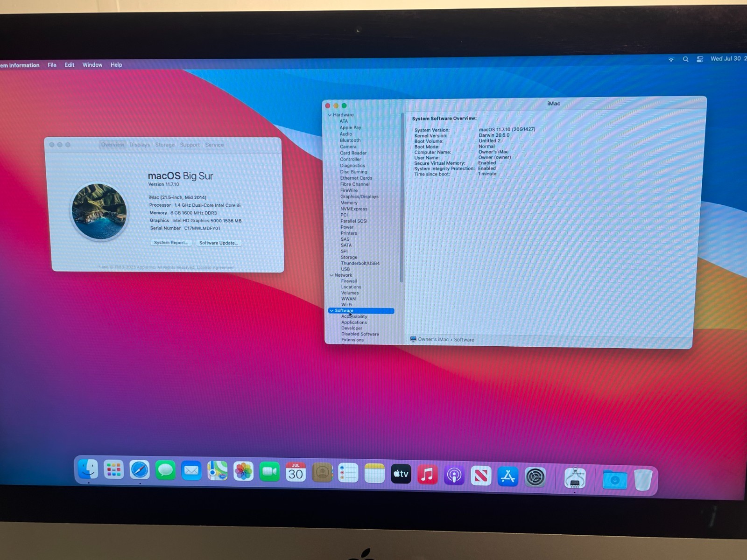Switch to the Service tab in About This Mac

tap(214, 145)
